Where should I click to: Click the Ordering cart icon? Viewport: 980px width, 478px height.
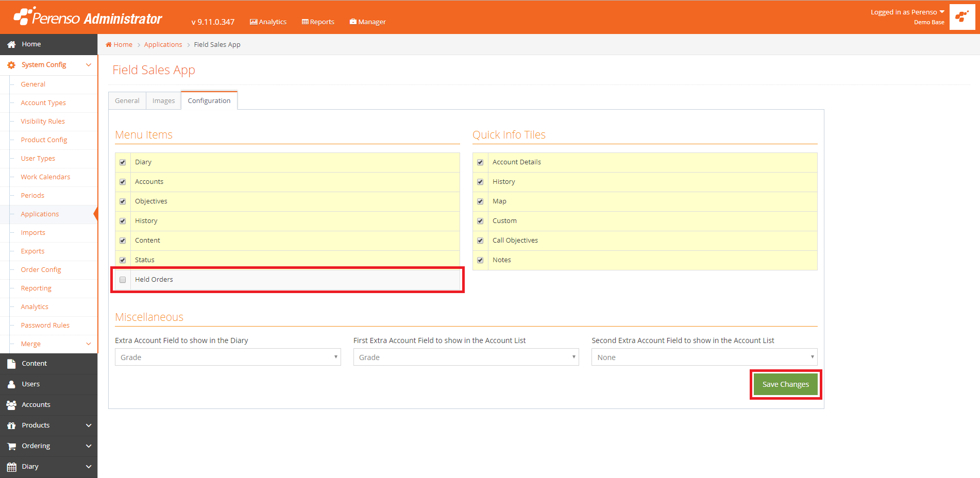11,446
